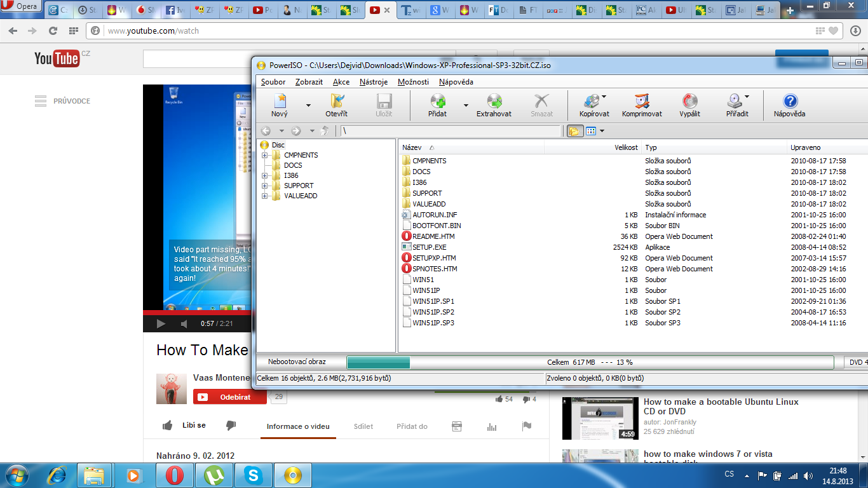Like the video with thumbs up
Viewport: 868px width, 488px height.
(x=168, y=426)
